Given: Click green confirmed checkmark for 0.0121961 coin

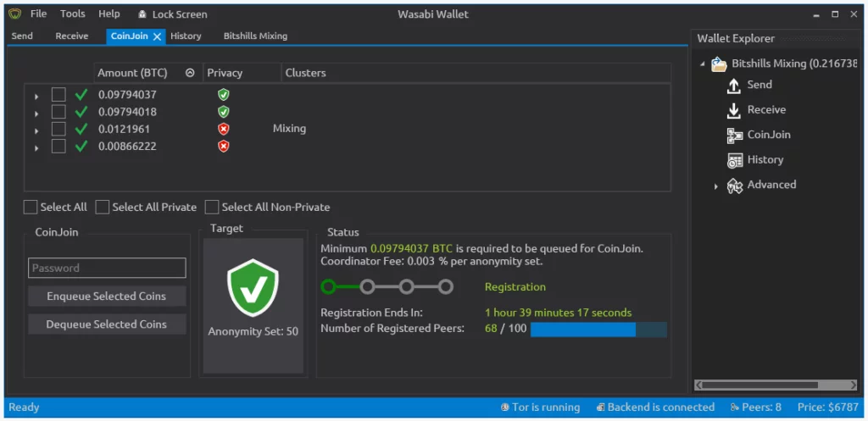Looking at the screenshot, I should point(81,129).
